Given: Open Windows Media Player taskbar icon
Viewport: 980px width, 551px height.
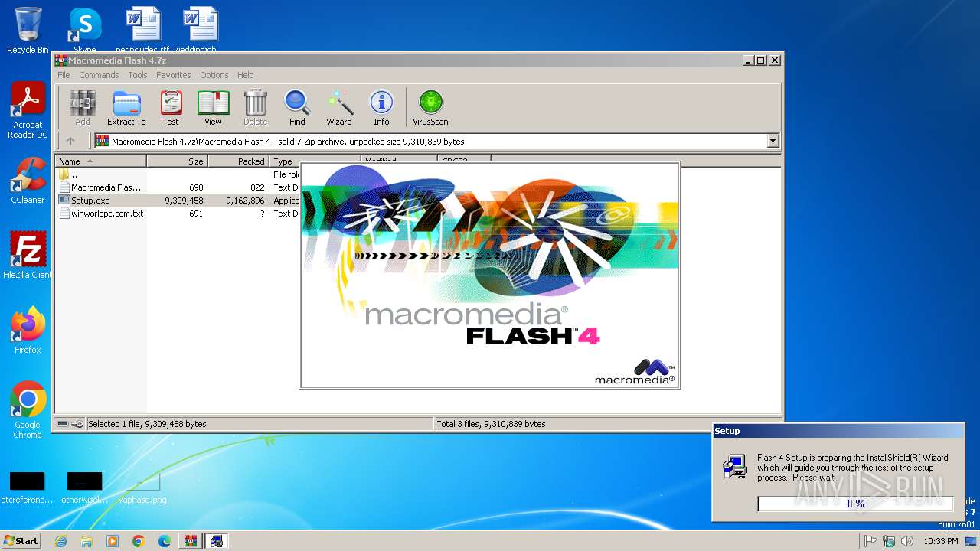Looking at the screenshot, I should point(113,541).
